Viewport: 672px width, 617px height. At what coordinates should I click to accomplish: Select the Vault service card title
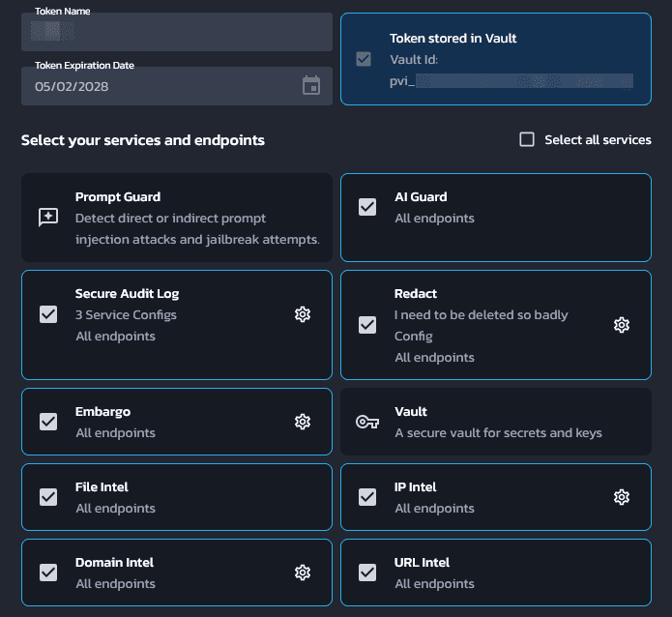411,412
